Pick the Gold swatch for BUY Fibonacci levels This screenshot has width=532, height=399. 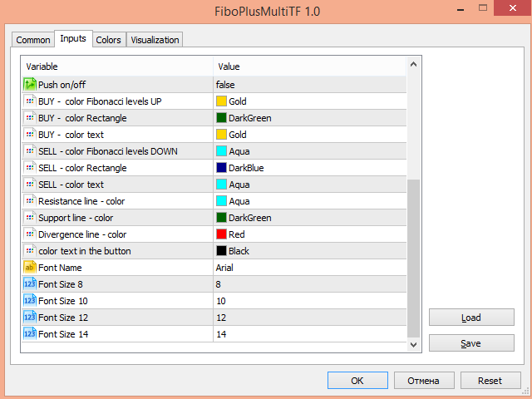click(x=222, y=101)
